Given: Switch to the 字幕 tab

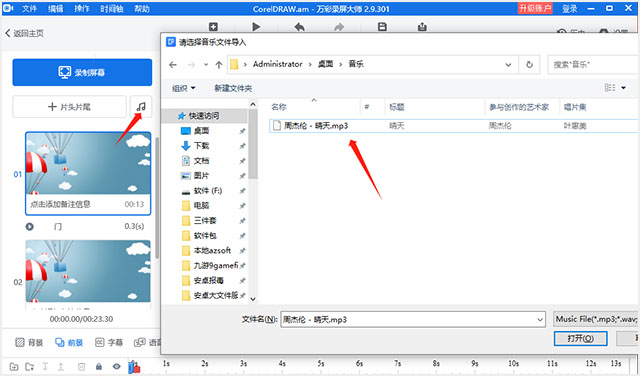Looking at the screenshot, I should (x=109, y=342).
